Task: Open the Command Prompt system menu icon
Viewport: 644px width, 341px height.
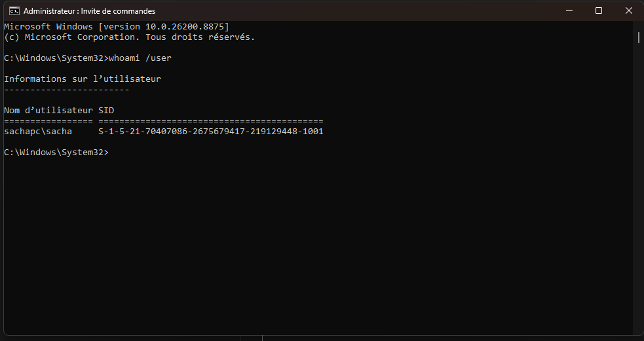Action: 14,10
